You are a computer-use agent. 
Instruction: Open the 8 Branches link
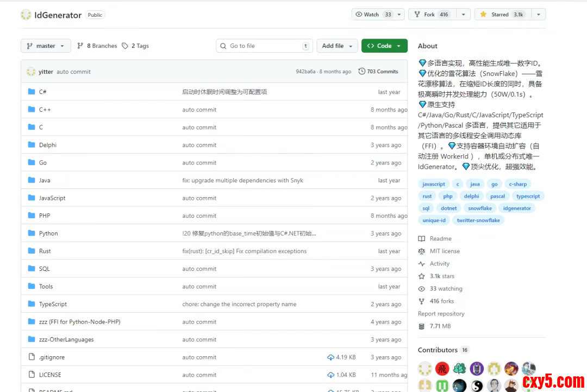click(x=97, y=46)
